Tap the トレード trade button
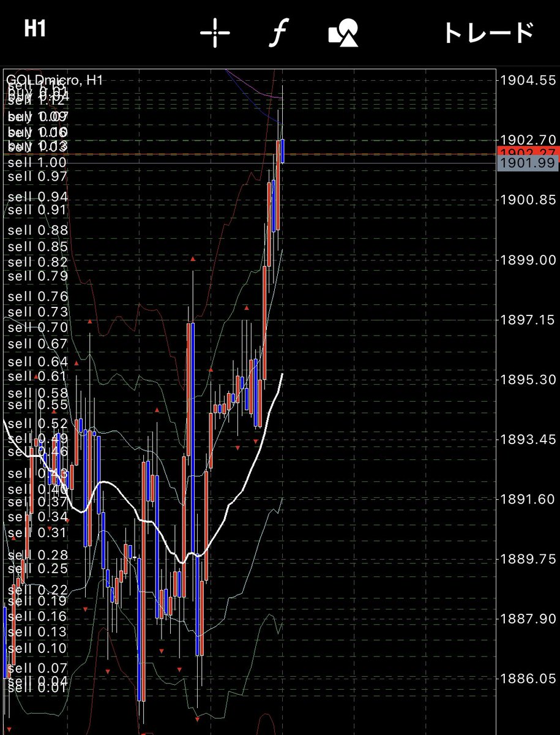 pos(488,32)
